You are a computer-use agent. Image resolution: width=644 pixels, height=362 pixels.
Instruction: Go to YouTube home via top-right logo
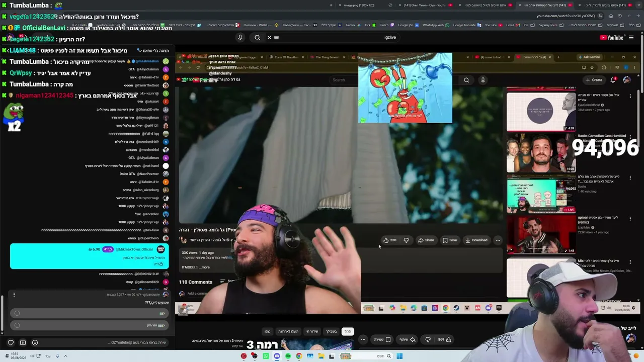pyautogui.click(x=611, y=37)
